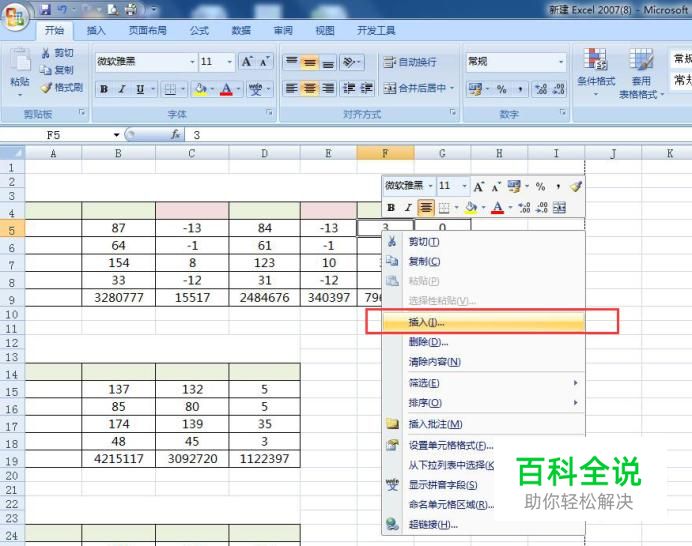This screenshot has width=692, height=546.
Task: Decrease decimal places in ribbon
Action: 559,89
